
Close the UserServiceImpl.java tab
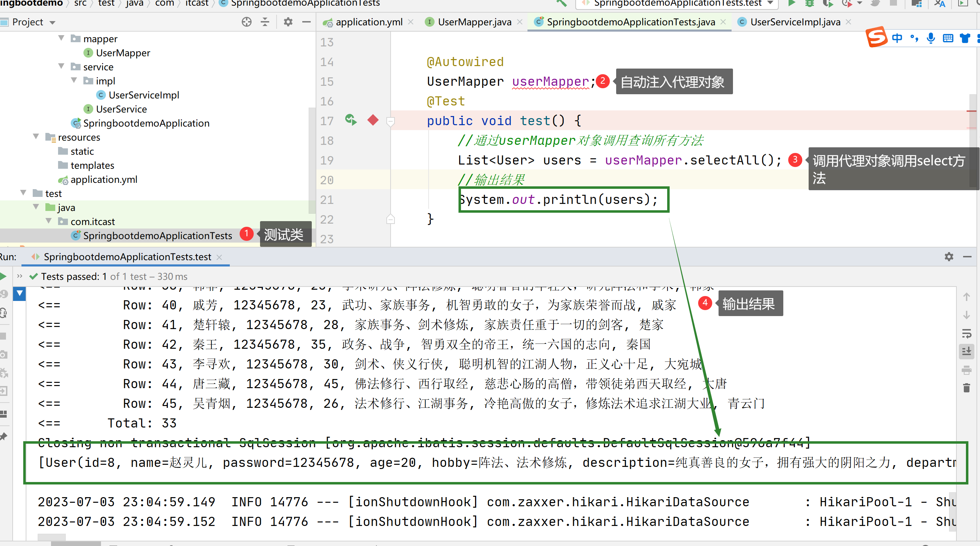848,22
